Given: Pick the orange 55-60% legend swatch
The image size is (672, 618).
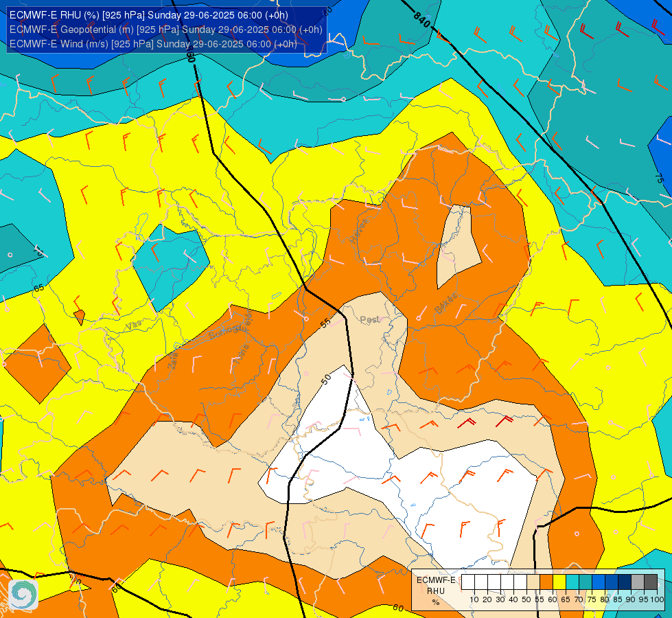Looking at the screenshot, I should tap(546, 582).
